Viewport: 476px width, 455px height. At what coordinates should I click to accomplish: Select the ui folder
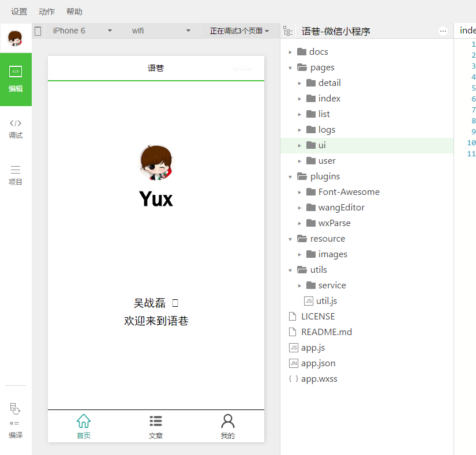367,145
